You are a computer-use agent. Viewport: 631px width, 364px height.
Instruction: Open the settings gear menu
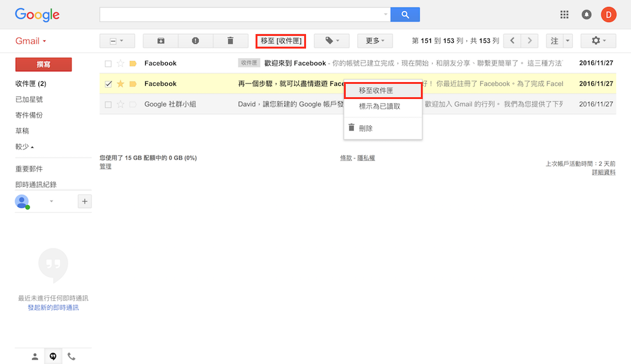click(598, 40)
